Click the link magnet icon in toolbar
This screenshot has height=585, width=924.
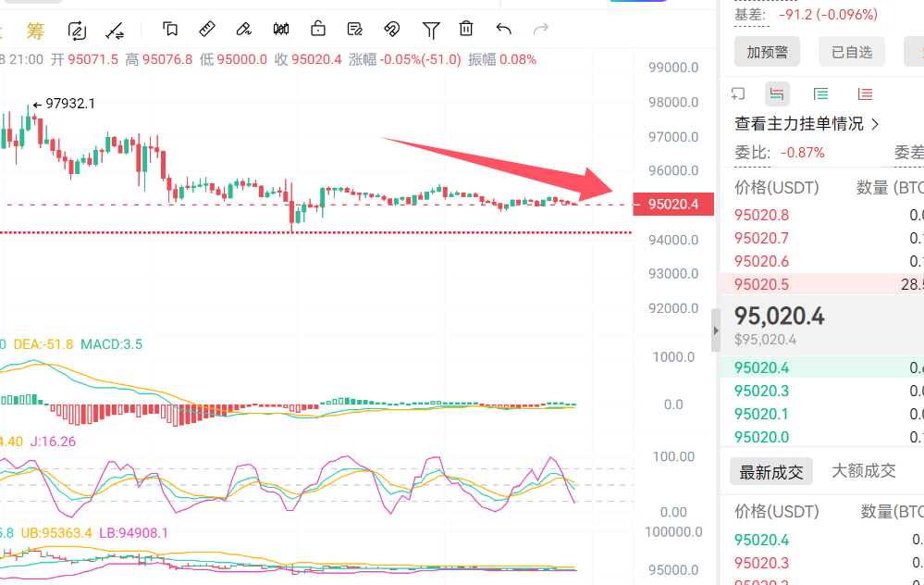point(392,30)
